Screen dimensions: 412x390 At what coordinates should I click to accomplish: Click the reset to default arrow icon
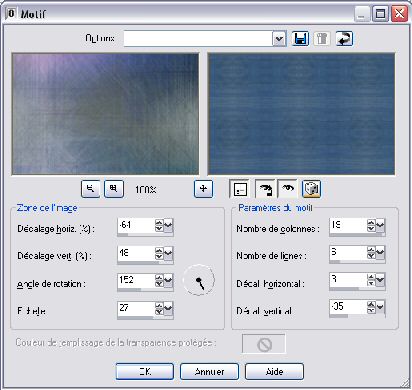tap(344, 39)
